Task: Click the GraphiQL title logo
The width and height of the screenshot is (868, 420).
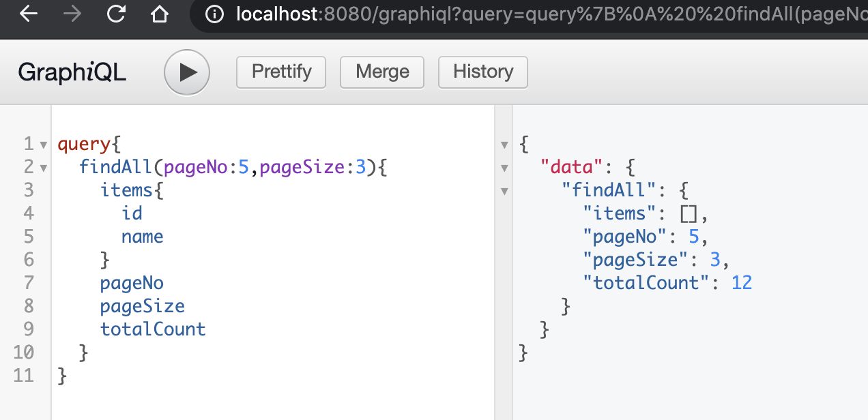Action: (x=72, y=72)
